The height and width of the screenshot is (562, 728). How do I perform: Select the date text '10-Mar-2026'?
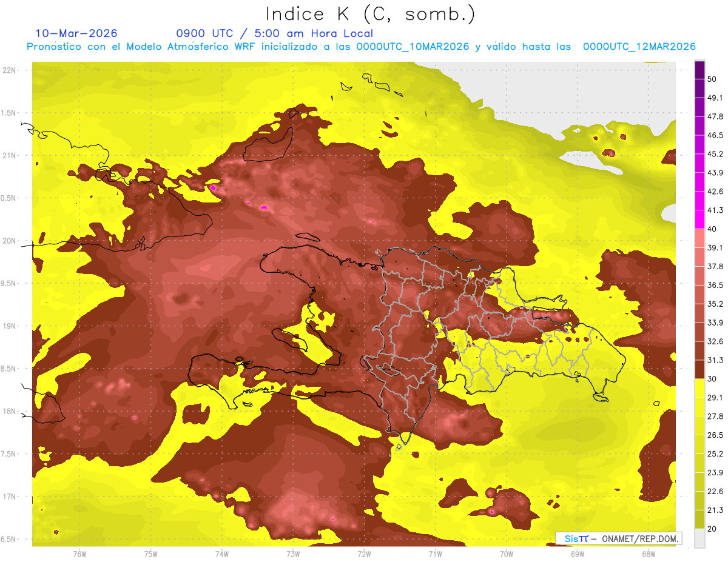point(76,33)
